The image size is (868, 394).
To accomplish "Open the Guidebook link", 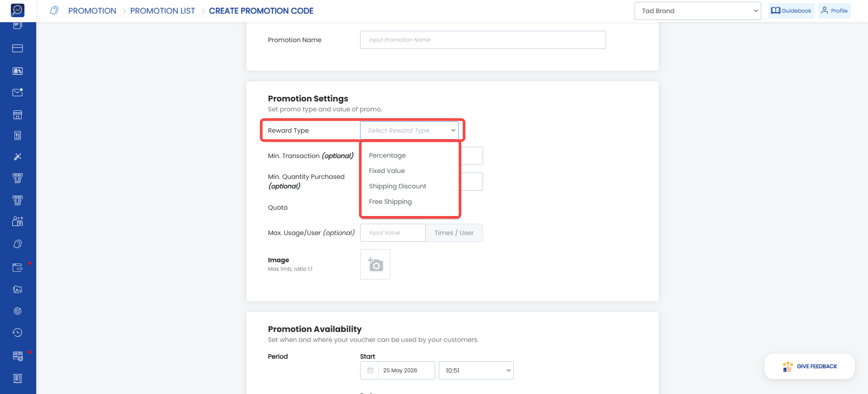I will tap(792, 11).
